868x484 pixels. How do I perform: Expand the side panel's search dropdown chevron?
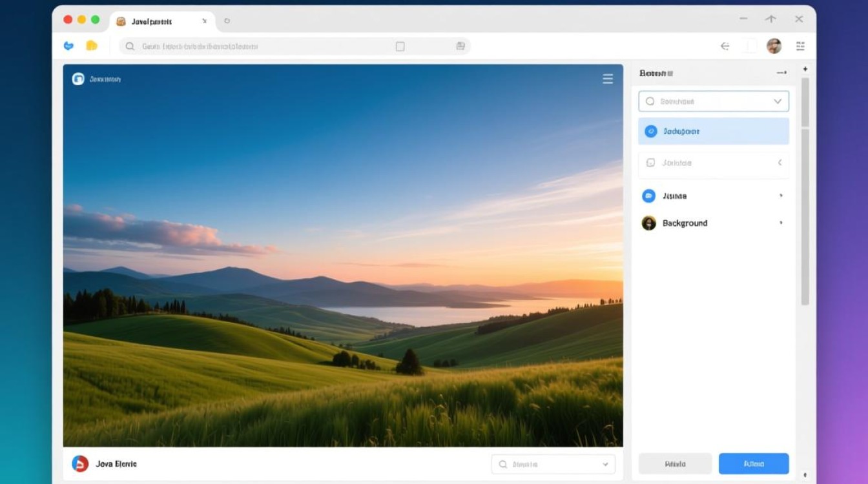(x=778, y=101)
